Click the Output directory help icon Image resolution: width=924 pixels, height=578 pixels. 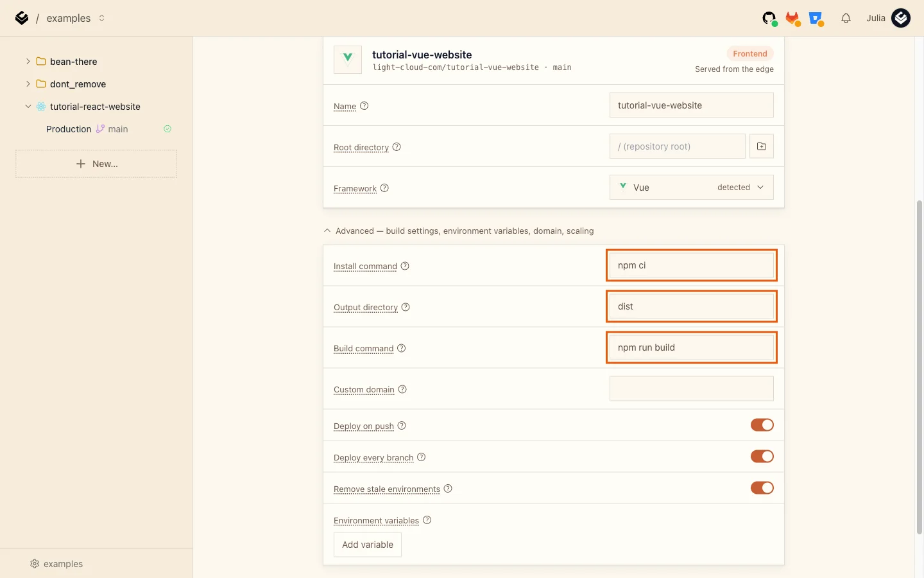406,307
